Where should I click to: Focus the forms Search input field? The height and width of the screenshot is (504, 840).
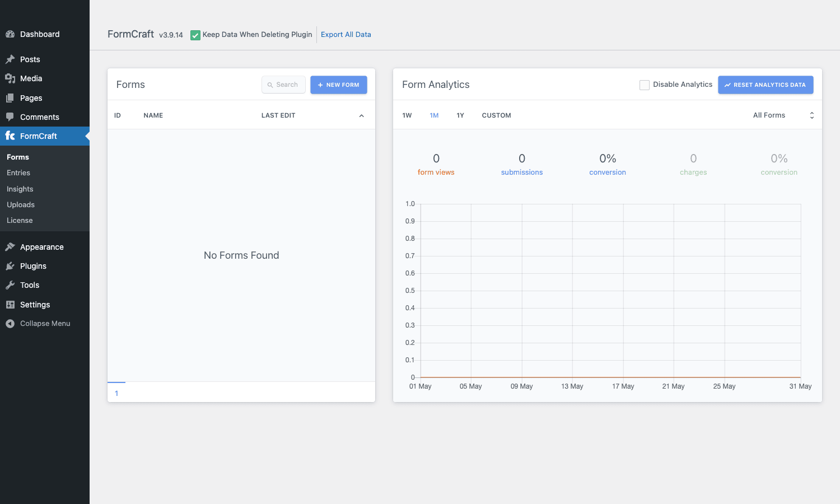283,85
